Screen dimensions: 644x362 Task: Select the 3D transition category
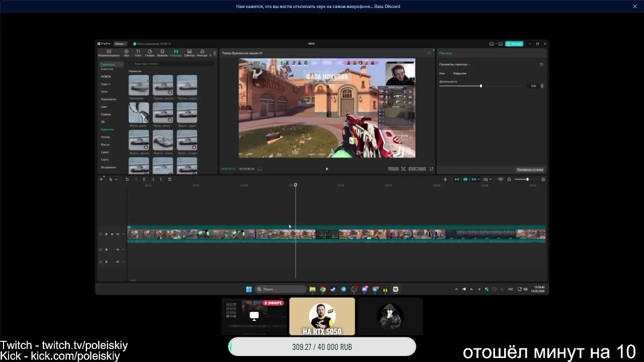click(x=103, y=122)
